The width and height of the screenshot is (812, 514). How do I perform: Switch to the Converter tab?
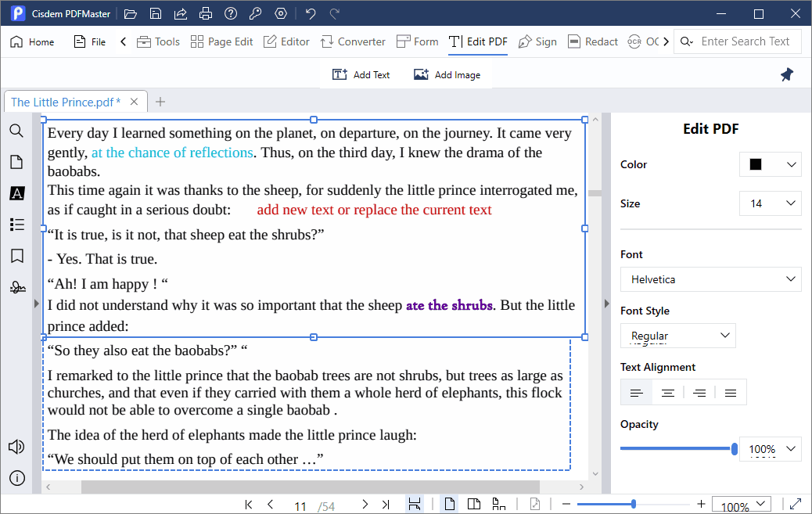[x=353, y=41]
